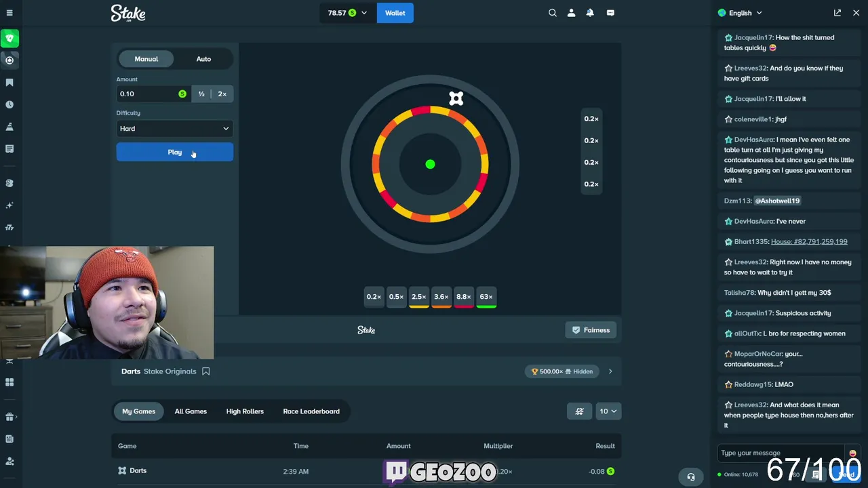The image size is (868, 488).
Task: Click the Multiplier column header
Action: 498,446
